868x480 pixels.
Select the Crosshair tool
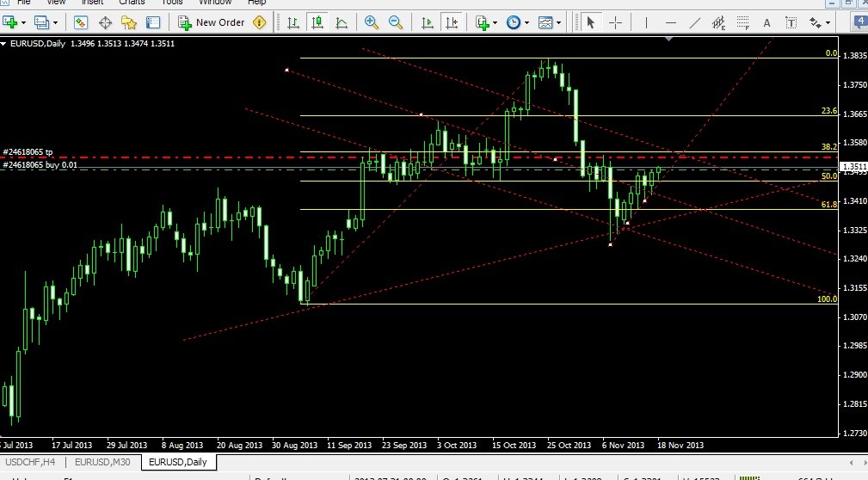tap(615, 22)
